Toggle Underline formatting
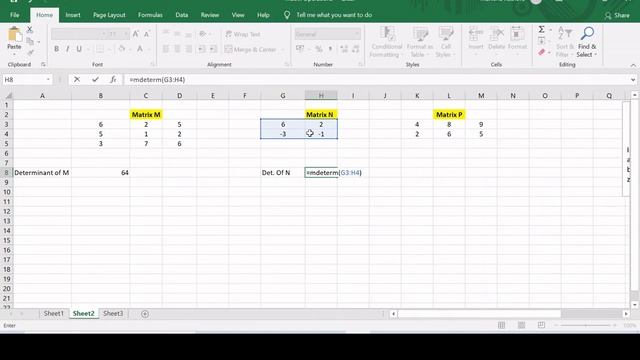The height and width of the screenshot is (360, 640). pos(79,49)
